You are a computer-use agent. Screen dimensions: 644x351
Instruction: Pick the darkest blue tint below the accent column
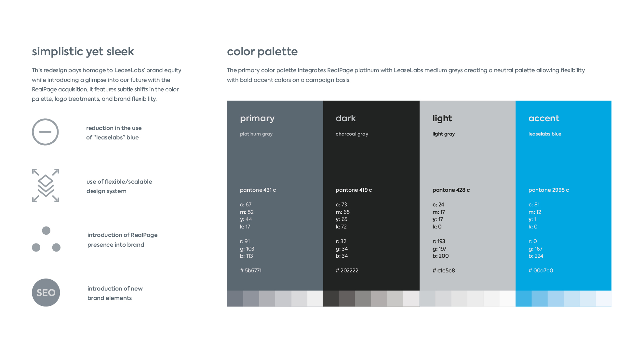click(x=524, y=299)
